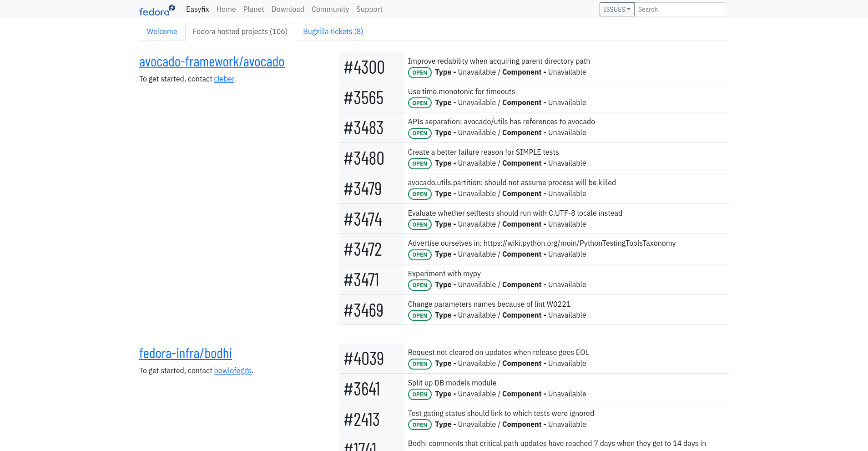The height and width of the screenshot is (451, 868).
Task: Click 'Create a better failure reason for SIMPLE tests'
Action: (x=484, y=152)
